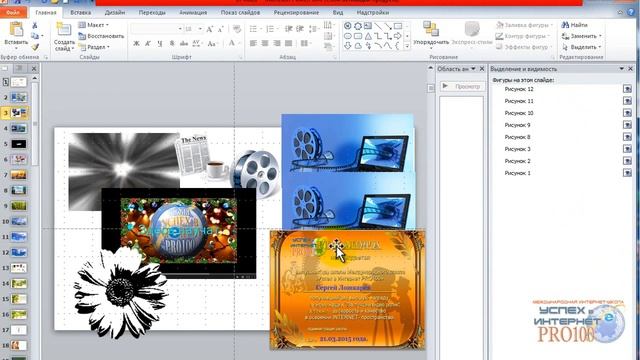Screen dimensions: 640x360
Task: Center text in paragraph group
Action: pos(265,43)
